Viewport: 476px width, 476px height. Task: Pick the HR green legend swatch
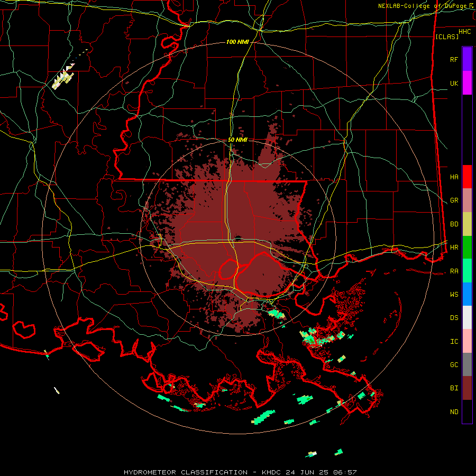[x=467, y=247]
